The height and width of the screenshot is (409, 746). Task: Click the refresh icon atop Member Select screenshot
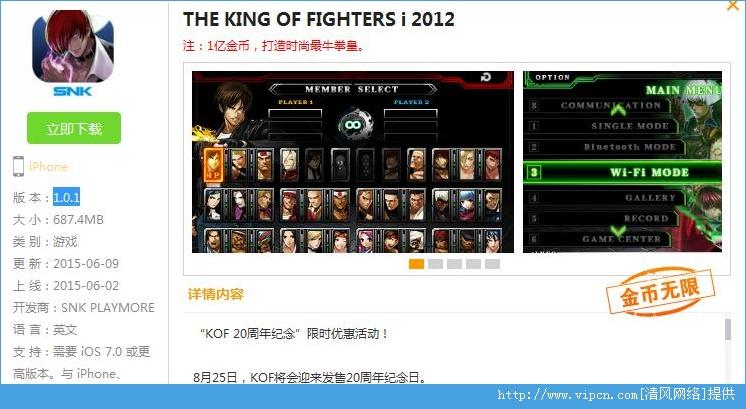(486, 77)
